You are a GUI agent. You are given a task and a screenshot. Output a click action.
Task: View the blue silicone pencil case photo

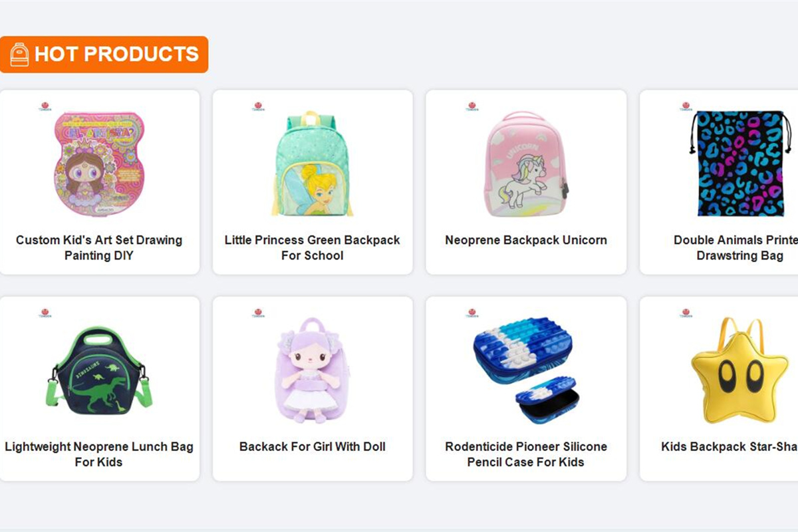click(525, 370)
